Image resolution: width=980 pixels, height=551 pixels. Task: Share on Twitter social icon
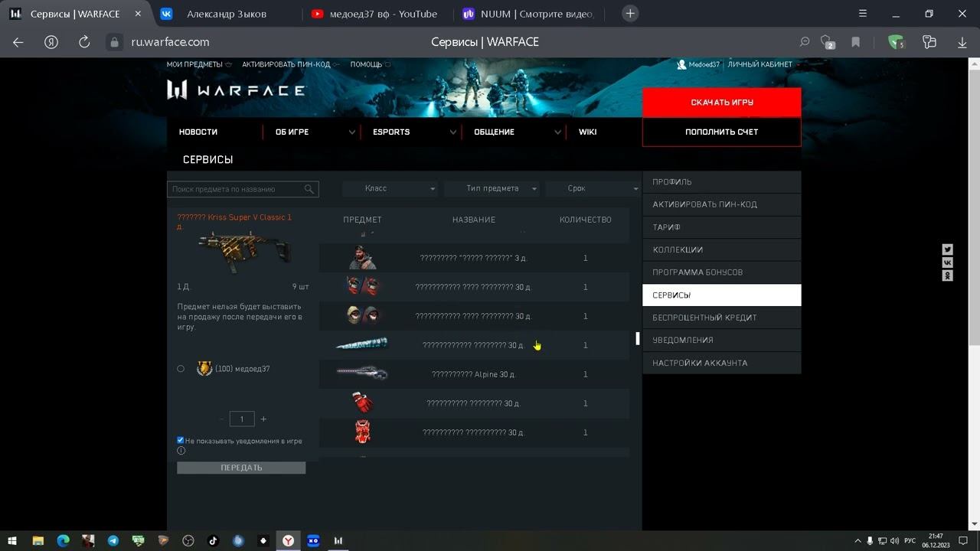pyautogui.click(x=947, y=249)
